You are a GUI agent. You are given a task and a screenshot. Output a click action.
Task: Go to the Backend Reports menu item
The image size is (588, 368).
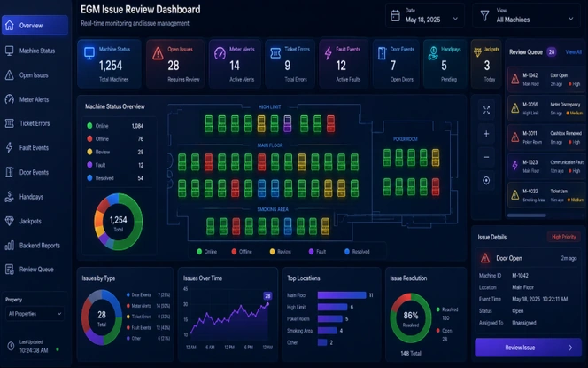coord(35,246)
